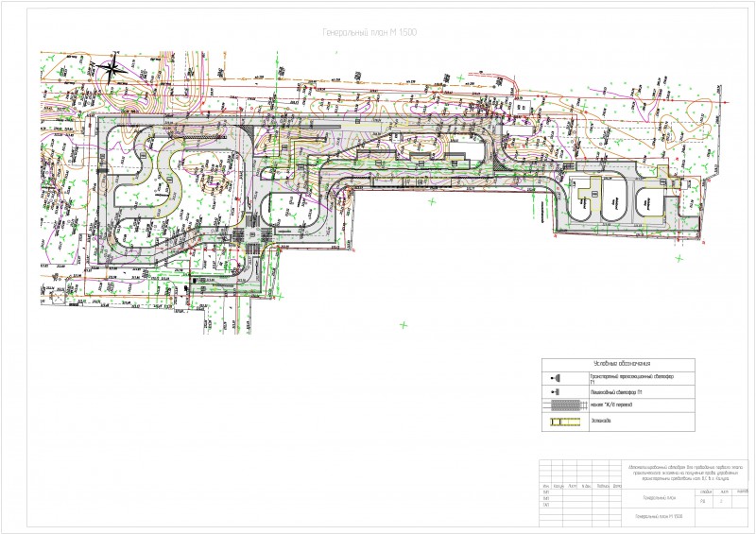This screenshot has height=534, width=756.
Task: Click the pedestrian traffic light П1 legend label
Action: click(x=616, y=392)
